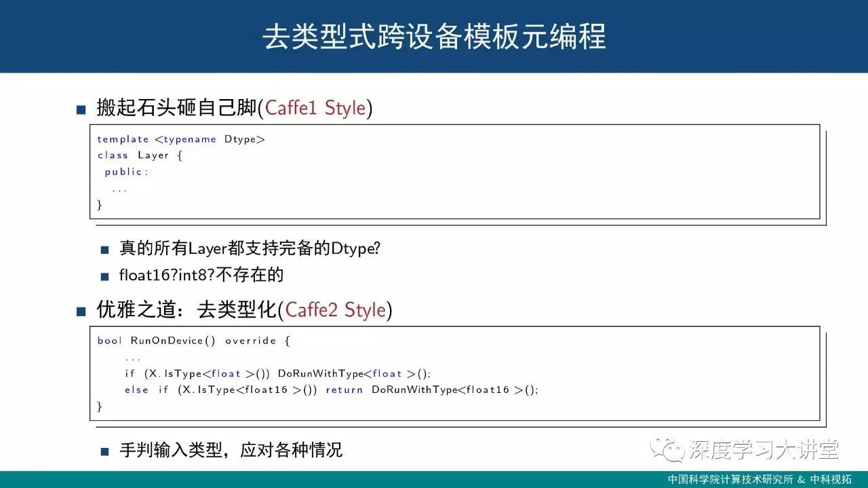
Task: Click the bullet text 真的所有Layer都支持完备的Dtype?
Action: [x=250, y=248]
